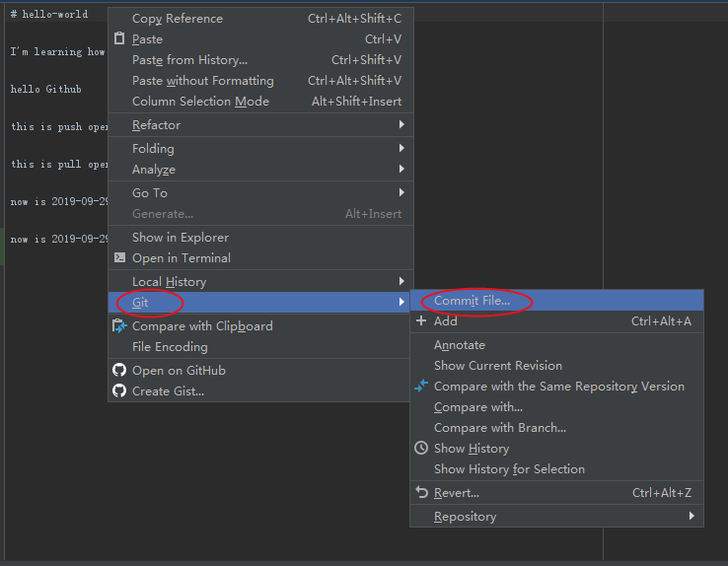Choose the plain Compare with... entry
The image size is (728, 566).
click(556, 407)
